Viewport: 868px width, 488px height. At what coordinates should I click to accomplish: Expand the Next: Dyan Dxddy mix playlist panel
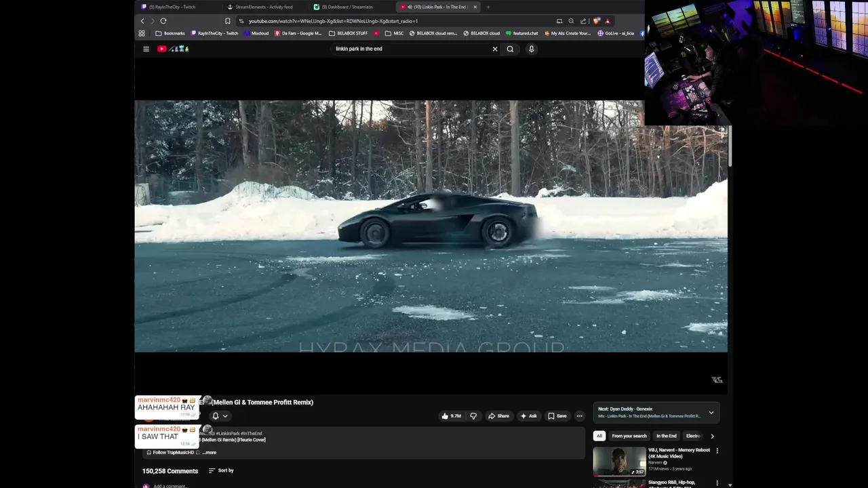point(711,412)
